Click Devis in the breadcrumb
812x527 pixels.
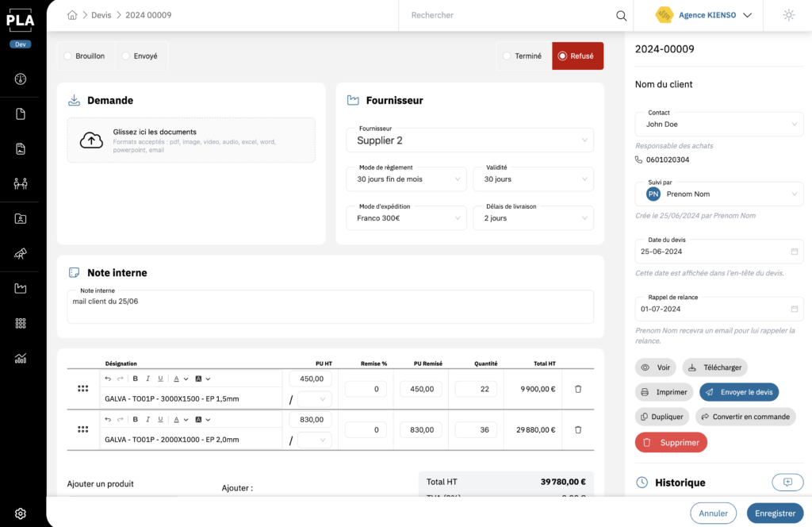(x=101, y=15)
